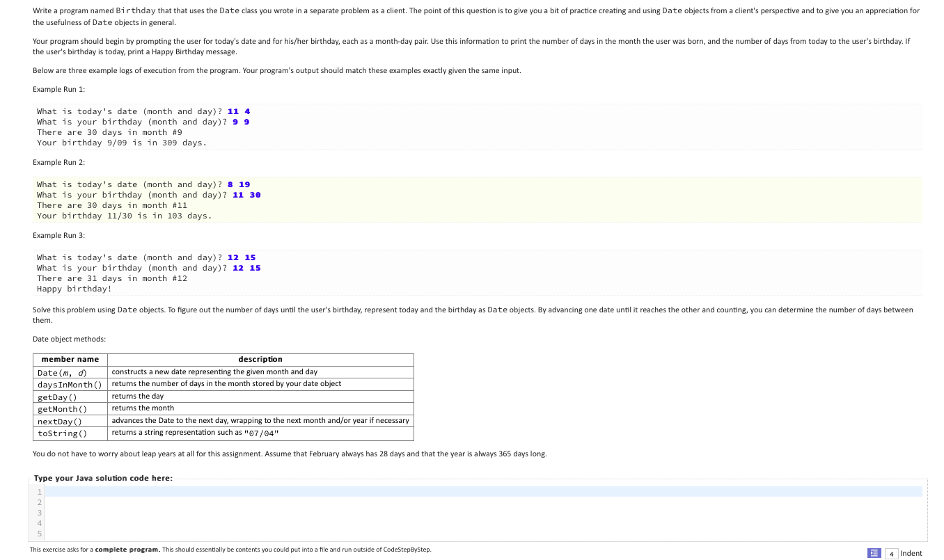
Task: Click line number 5 in the editor gutter
Action: point(39,534)
